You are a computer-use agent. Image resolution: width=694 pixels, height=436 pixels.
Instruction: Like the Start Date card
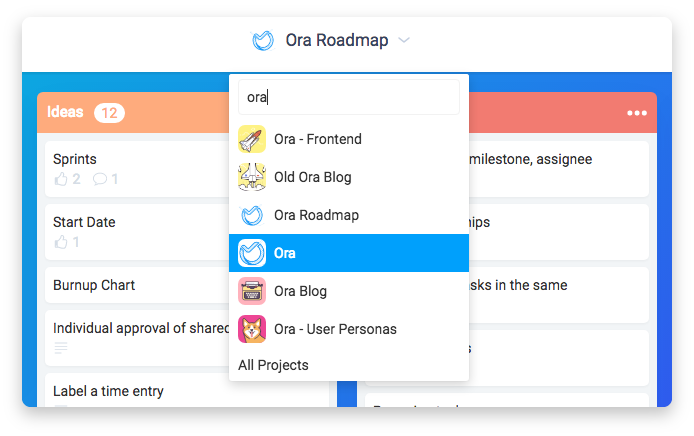pyautogui.click(x=63, y=242)
